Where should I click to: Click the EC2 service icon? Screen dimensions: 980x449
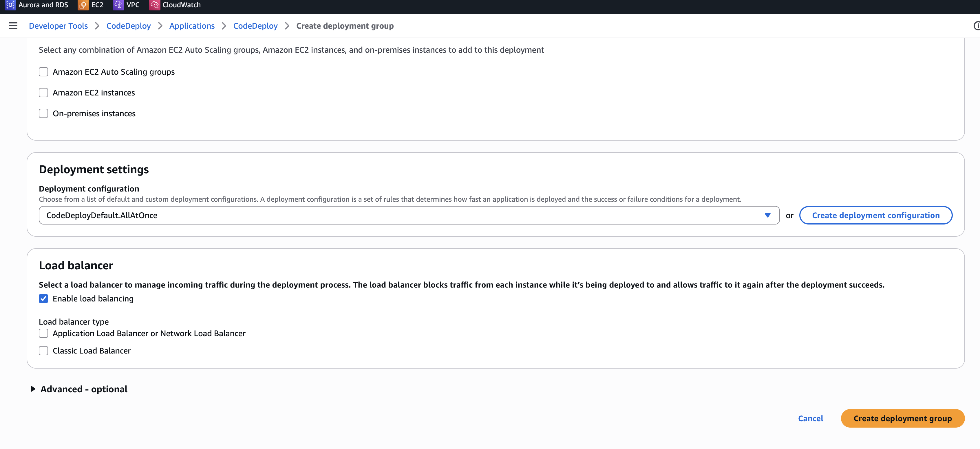[83, 5]
